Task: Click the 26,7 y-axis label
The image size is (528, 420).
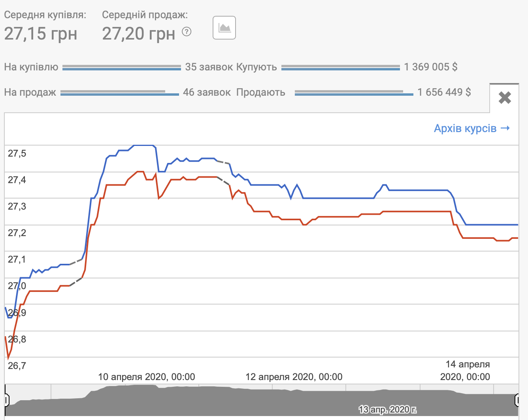Action: click(x=17, y=365)
